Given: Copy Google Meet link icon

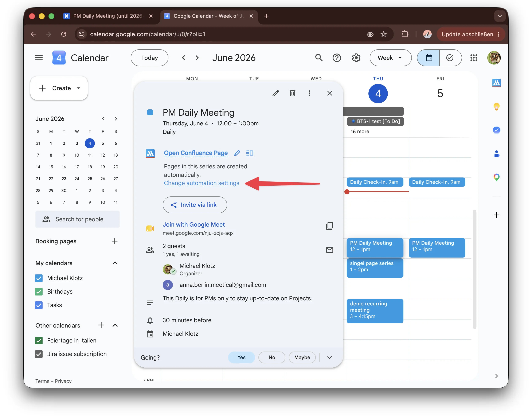Looking at the screenshot, I should [329, 226].
